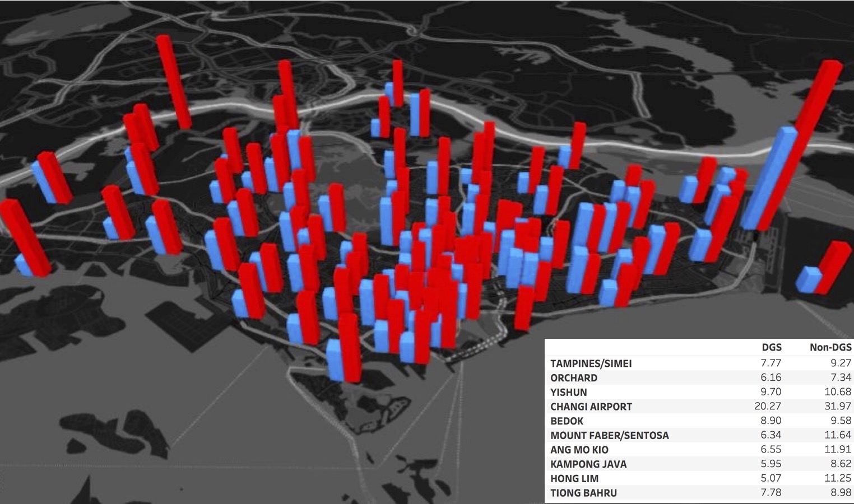This screenshot has height=504, width=854.
Task: Click the Ang Mo Kio Non-DGS value 11.91
Action: coord(839,450)
